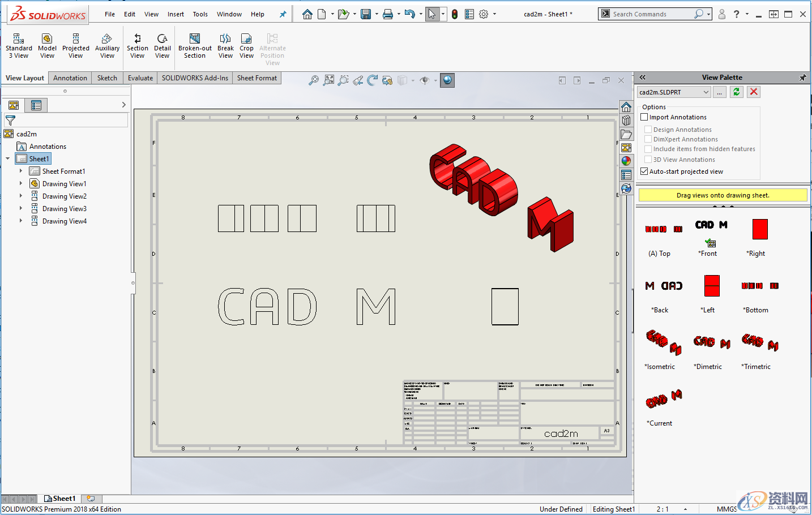Select the Break View tool
812x515 pixels.
(225, 45)
